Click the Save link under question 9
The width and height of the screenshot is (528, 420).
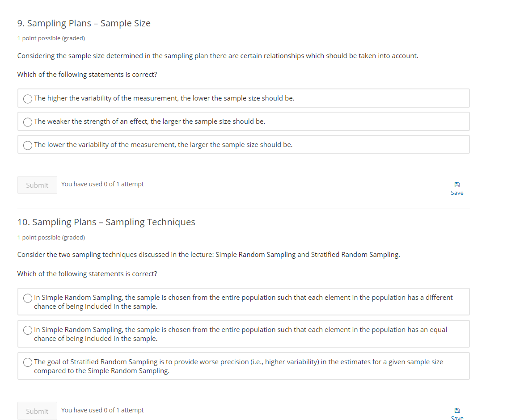[x=457, y=193]
